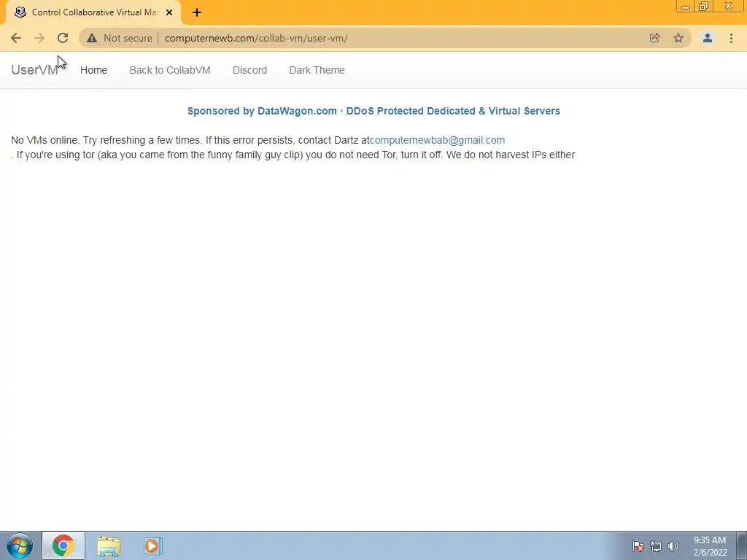Open the Action Center flag icon
The height and width of the screenshot is (560, 747).
638,546
